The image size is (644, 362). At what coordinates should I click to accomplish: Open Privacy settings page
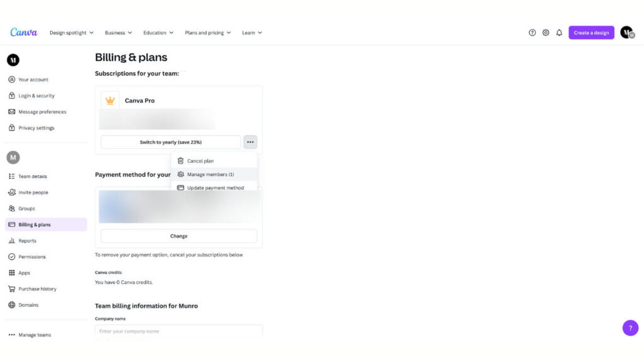[36, 128]
